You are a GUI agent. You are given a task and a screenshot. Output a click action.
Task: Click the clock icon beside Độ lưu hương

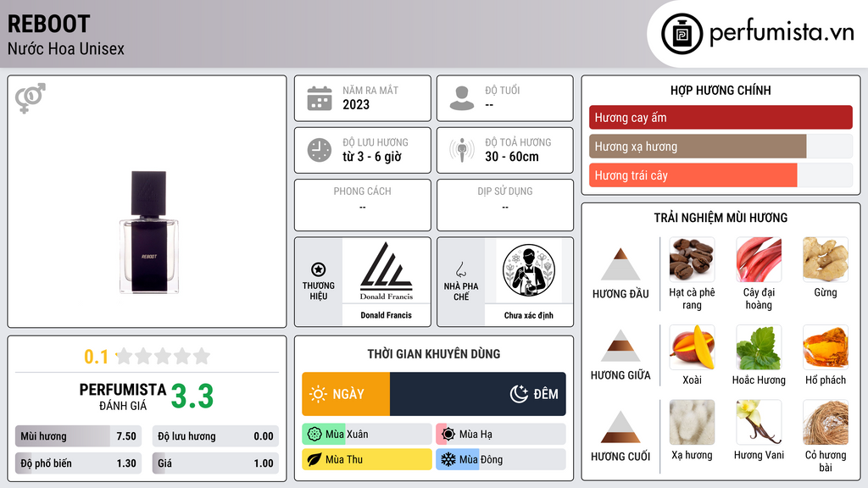coord(320,150)
